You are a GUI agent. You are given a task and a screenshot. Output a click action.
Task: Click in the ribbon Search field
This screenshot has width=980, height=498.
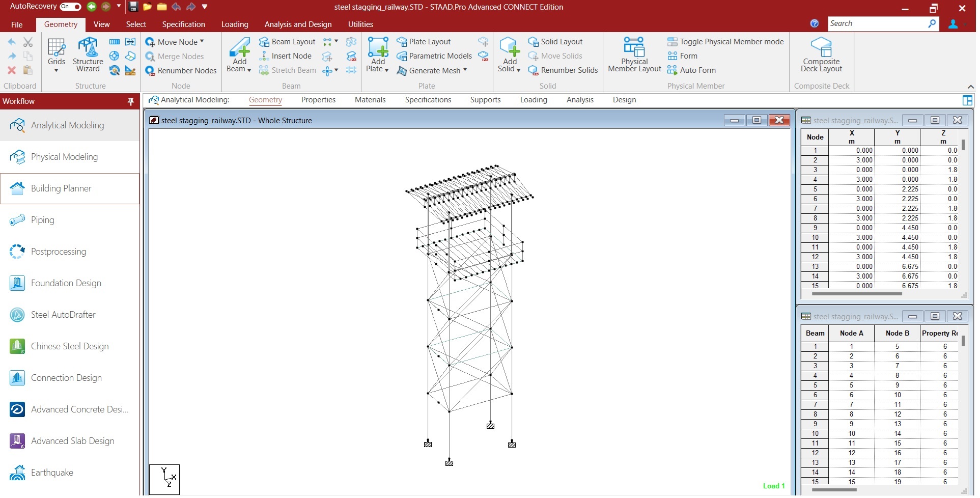(877, 23)
